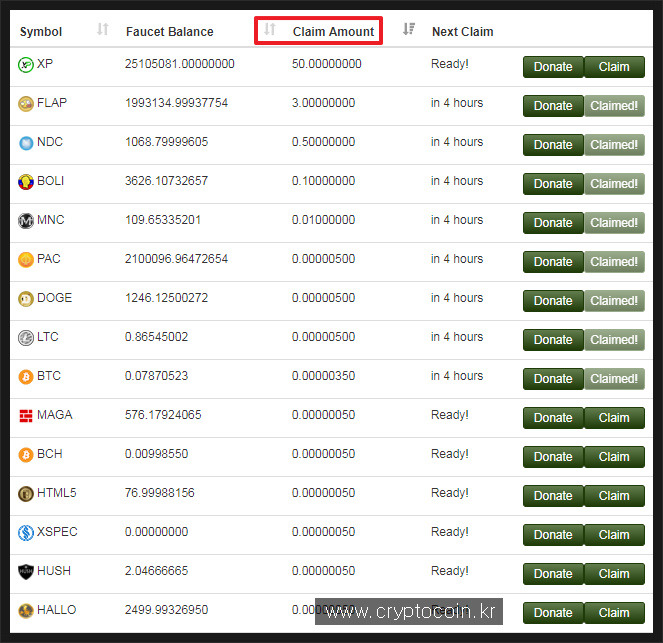Claim the MAGA faucet reward

tap(614, 418)
